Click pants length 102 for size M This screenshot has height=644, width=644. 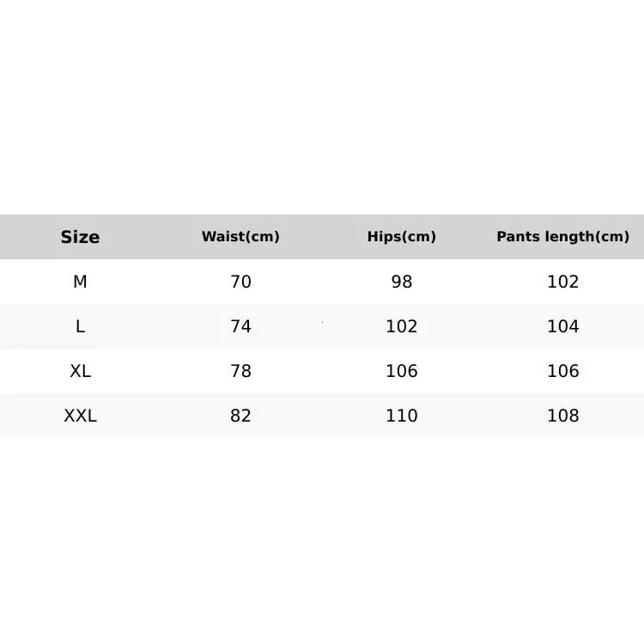[563, 282]
